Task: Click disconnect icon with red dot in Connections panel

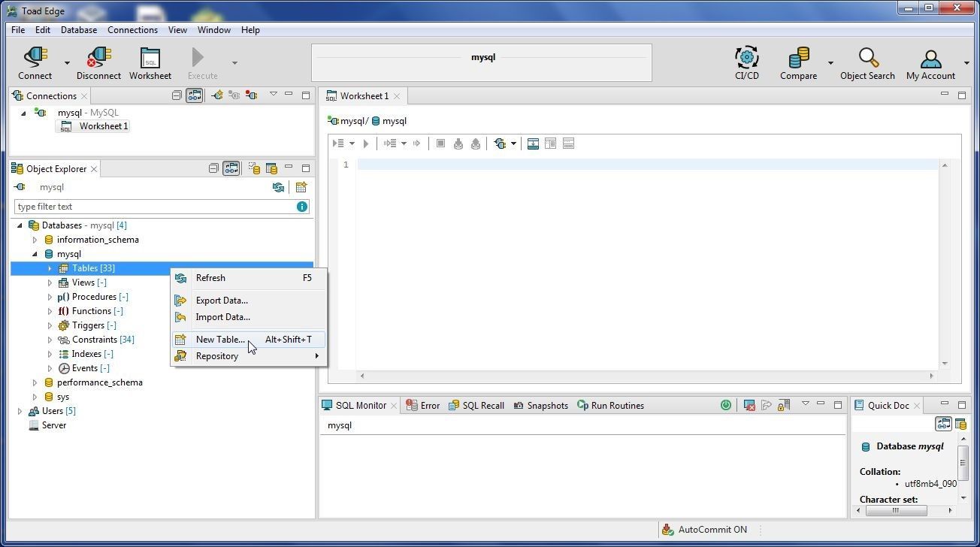Action: click(x=251, y=95)
